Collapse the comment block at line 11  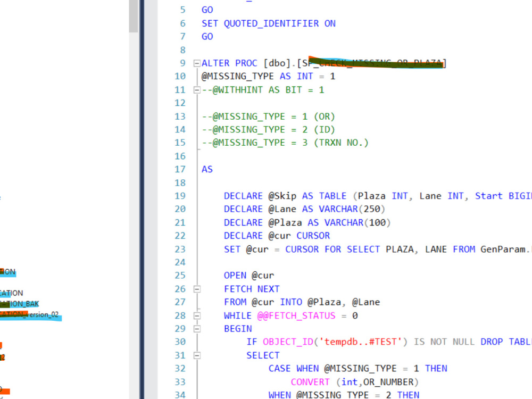coord(197,90)
